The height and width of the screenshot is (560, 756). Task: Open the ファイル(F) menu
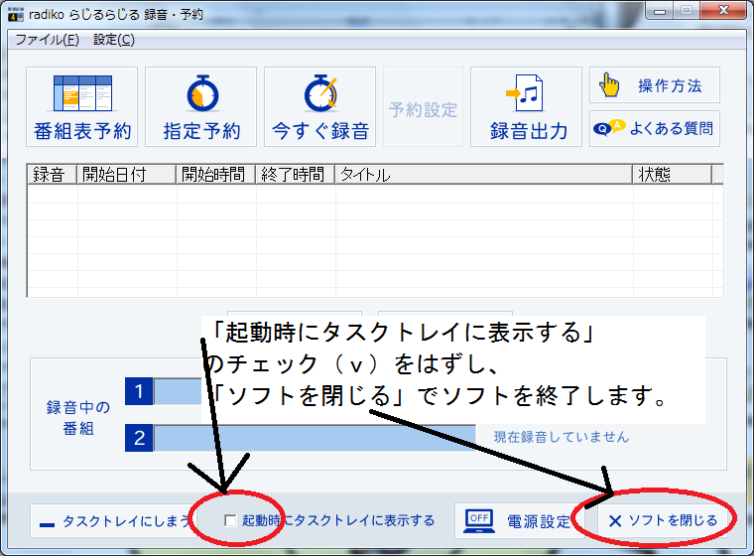pyautogui.click(x=48, y=40)
